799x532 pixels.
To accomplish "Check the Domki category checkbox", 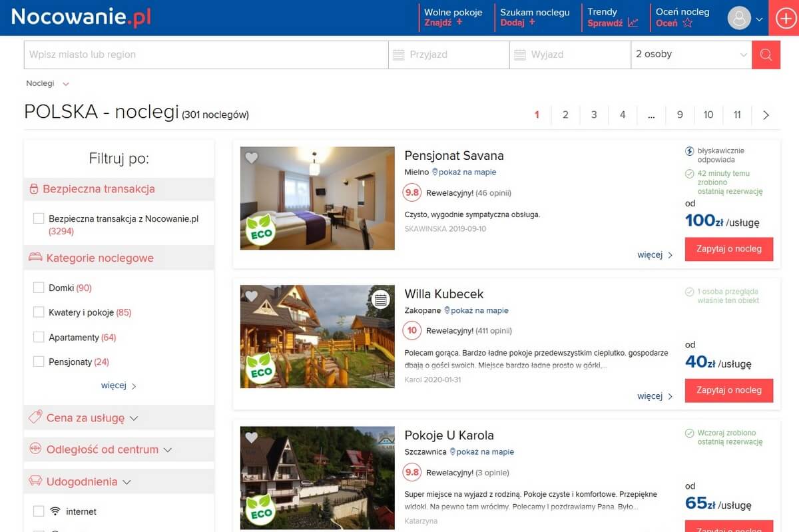I will point(39,288).
